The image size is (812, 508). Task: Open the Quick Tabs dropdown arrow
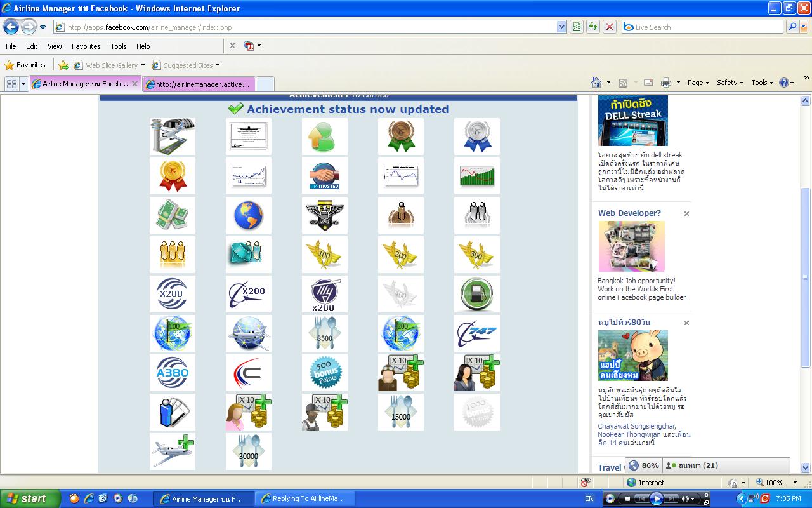coord(24,84)
